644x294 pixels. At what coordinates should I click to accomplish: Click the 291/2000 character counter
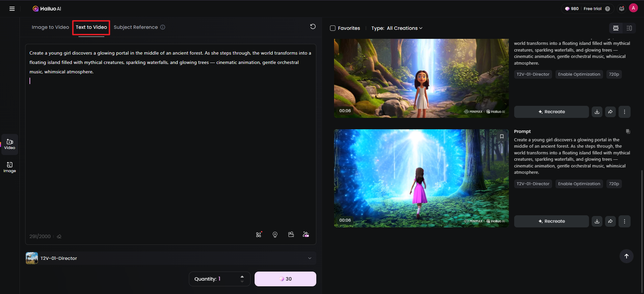pos(40,236)
